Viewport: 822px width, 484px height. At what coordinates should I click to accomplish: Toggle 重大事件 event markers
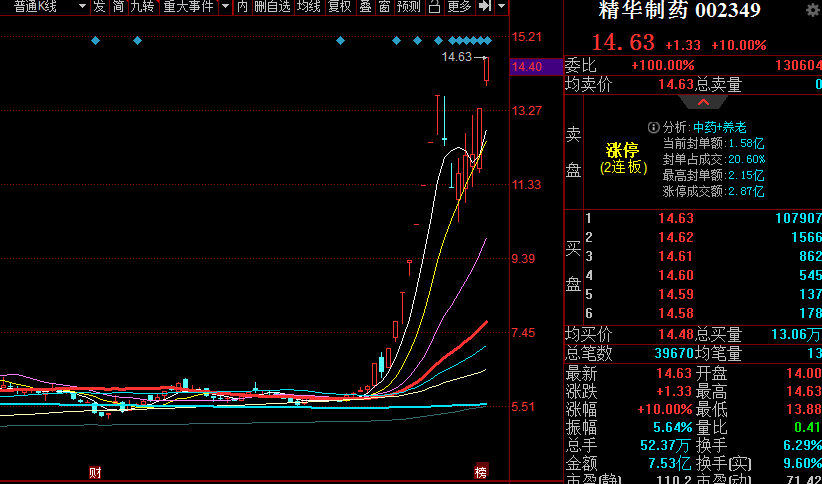click(189, 7)
